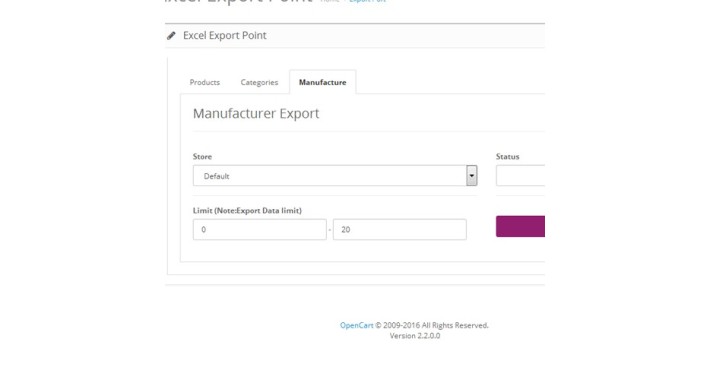Click the Manufacturer Export heading

point(256,113)
